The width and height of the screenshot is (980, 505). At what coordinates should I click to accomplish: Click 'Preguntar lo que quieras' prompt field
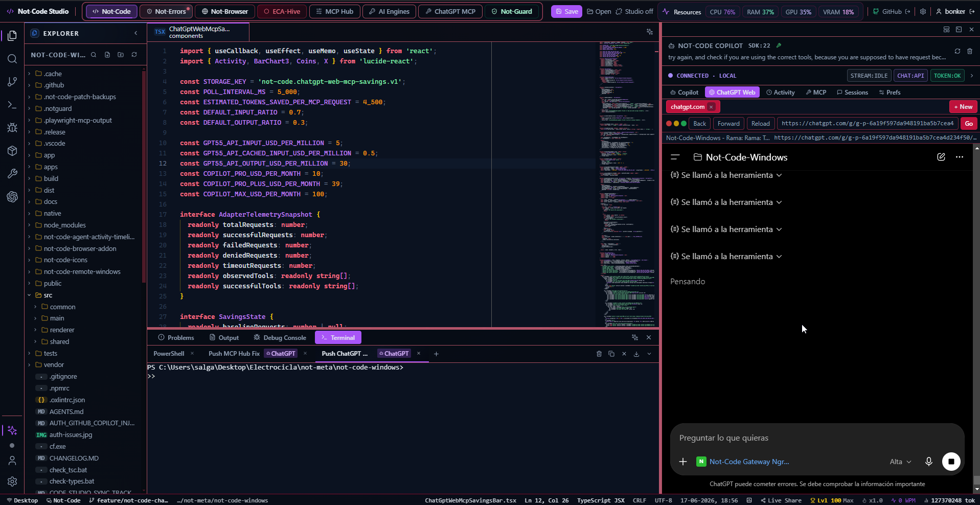[x=817, y=438]
